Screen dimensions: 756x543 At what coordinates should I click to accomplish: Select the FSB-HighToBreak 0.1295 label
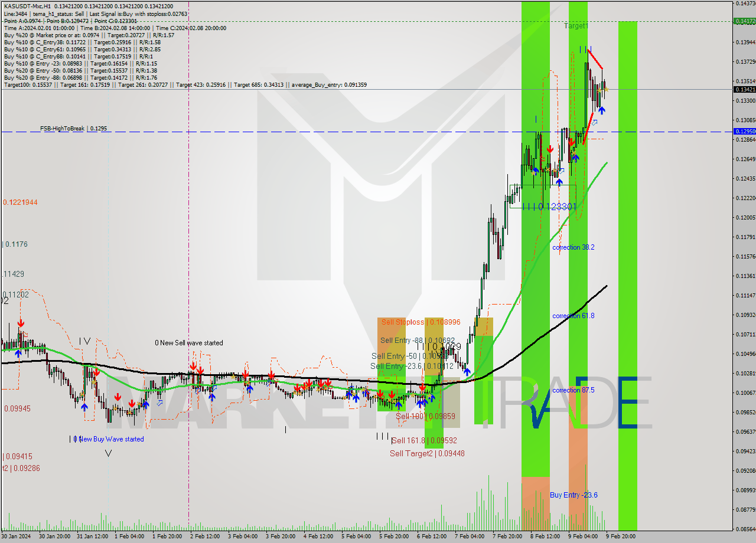pos(73,128)
